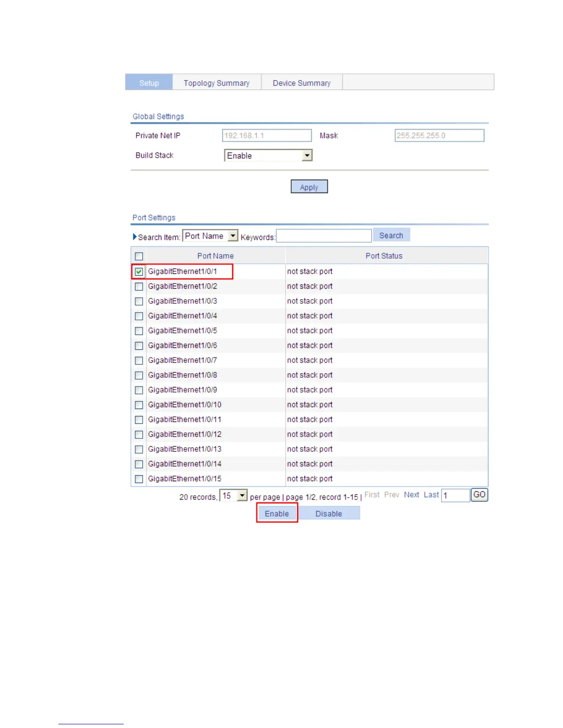Click the Private Net IP field

click(x=267, y=136)
